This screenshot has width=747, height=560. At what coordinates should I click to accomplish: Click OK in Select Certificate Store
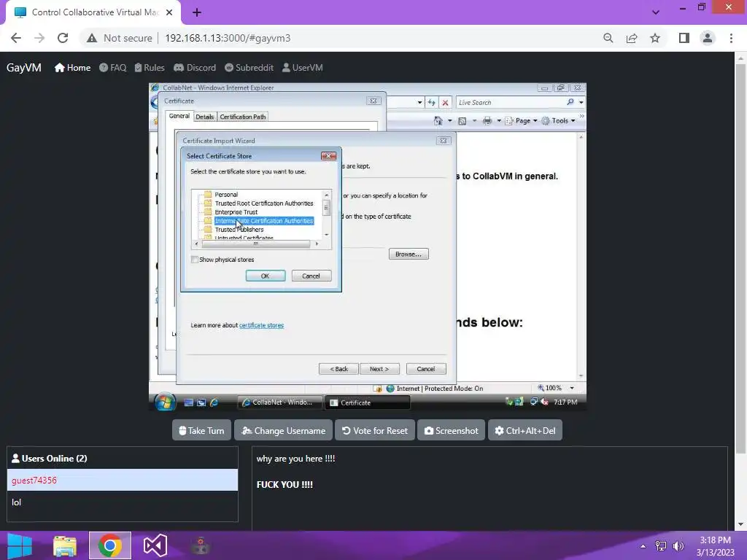coord(266,276)
